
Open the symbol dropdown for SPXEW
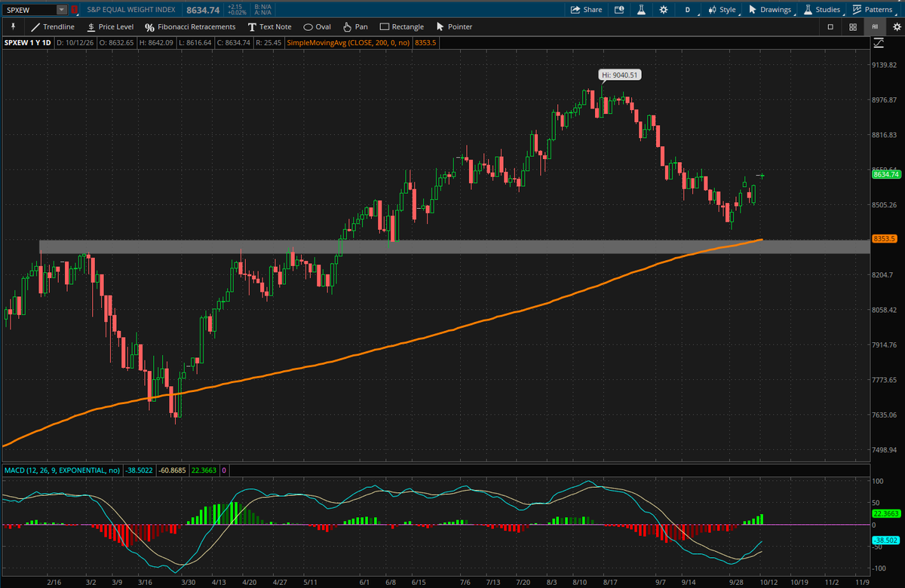click(x=61, y=10)
